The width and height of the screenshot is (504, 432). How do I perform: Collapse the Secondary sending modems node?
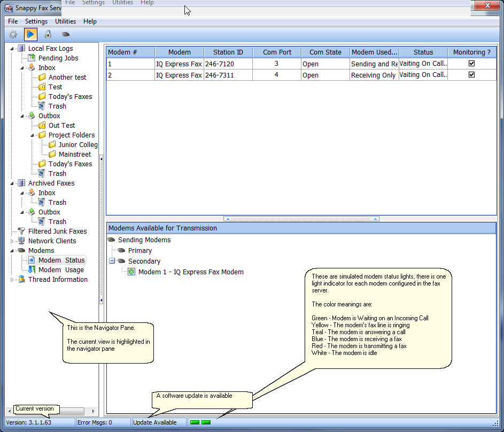112,261
